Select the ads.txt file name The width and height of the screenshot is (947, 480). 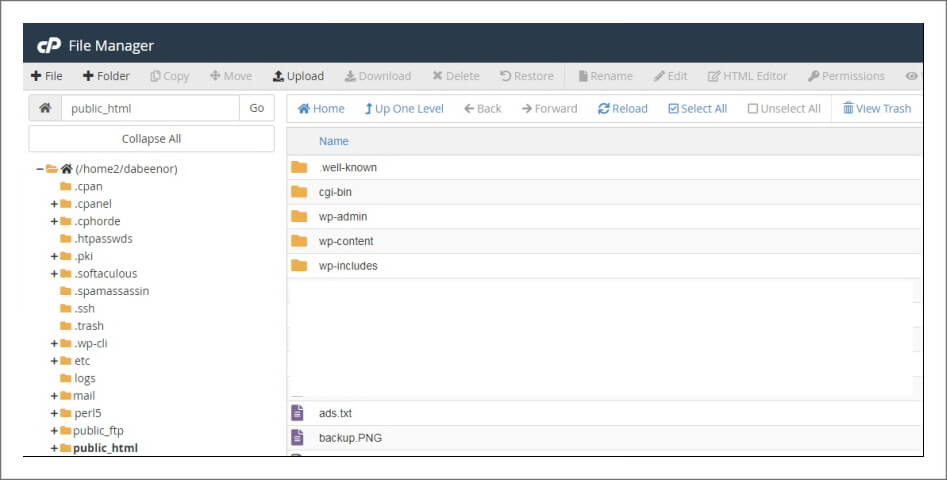pos(335,414)
